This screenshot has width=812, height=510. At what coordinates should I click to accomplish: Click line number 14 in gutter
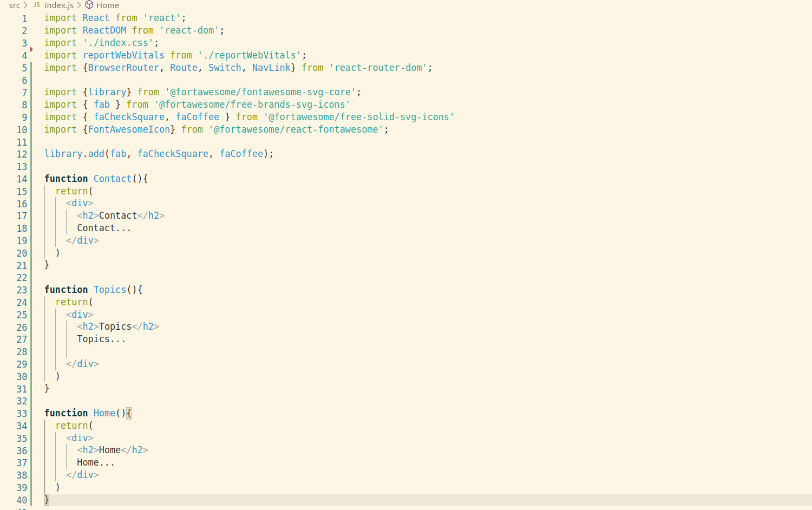(x=22, y=179)
